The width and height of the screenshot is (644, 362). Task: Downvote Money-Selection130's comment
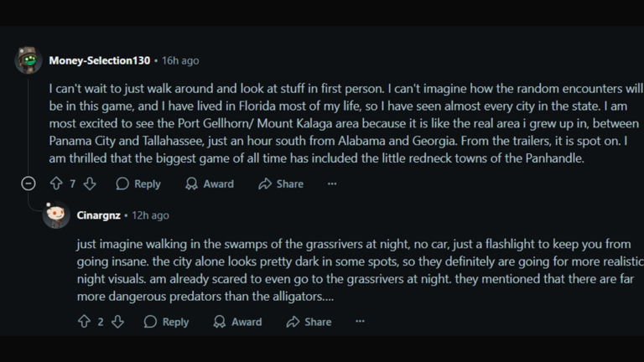pos(90,184)
